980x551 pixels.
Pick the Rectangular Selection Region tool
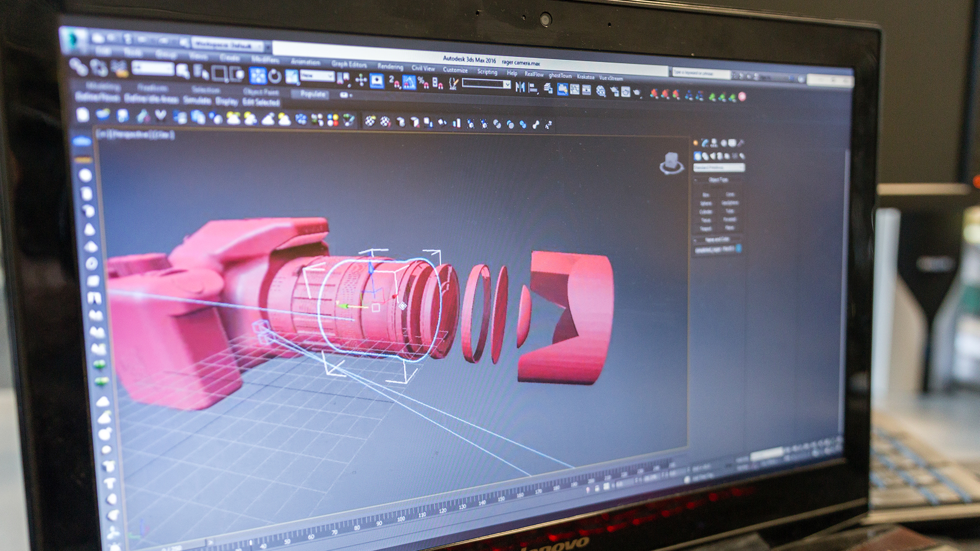(x=219, y=73)
